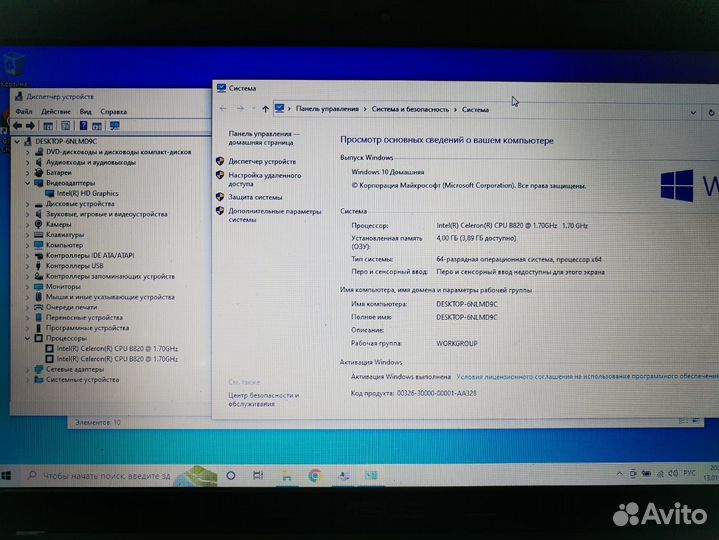Expand the Батареи device category
The width and height of the screenshot is (719, 540).
coord(29,172)
